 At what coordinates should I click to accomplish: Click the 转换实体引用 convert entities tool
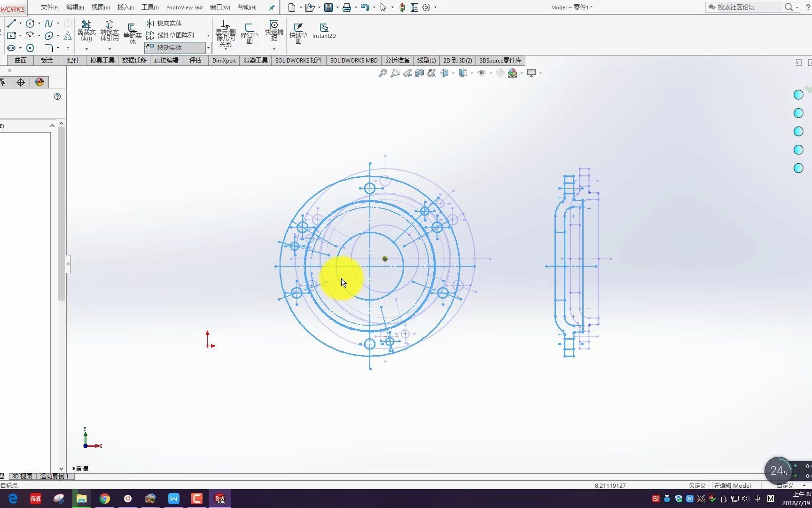tap(109, 31)
